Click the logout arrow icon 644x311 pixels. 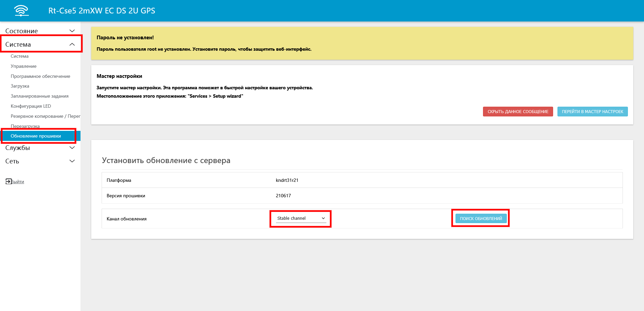tap(8, 182)
